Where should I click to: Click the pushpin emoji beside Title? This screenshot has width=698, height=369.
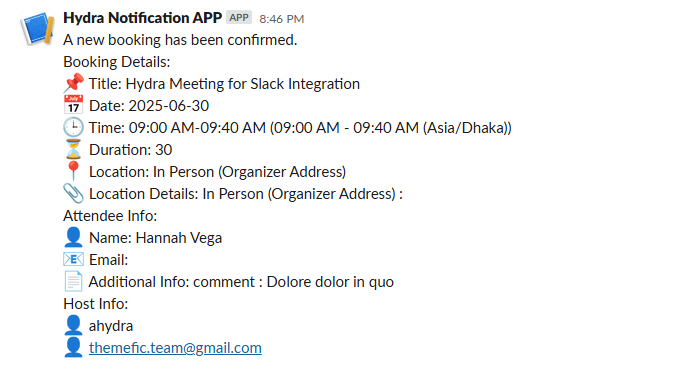point(73,83)
